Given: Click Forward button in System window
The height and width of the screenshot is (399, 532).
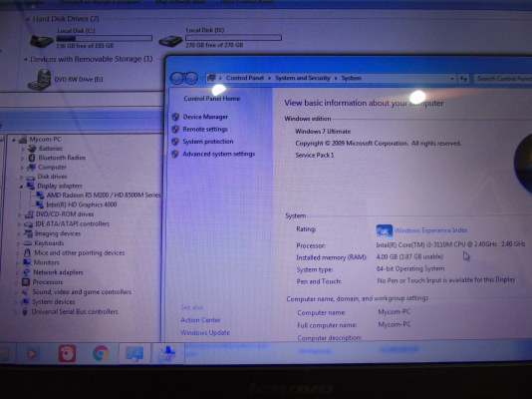Looking at the screenshot, I should tap(191, 79).
